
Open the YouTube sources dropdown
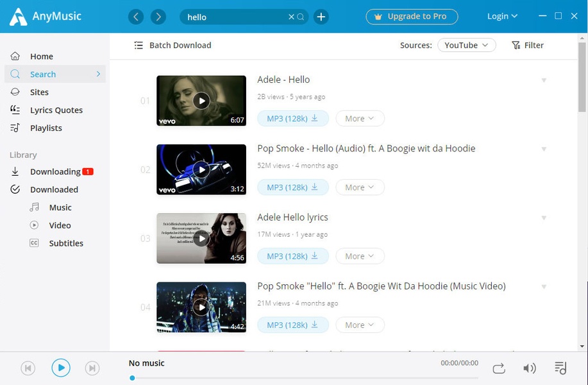tap(467, 45)
